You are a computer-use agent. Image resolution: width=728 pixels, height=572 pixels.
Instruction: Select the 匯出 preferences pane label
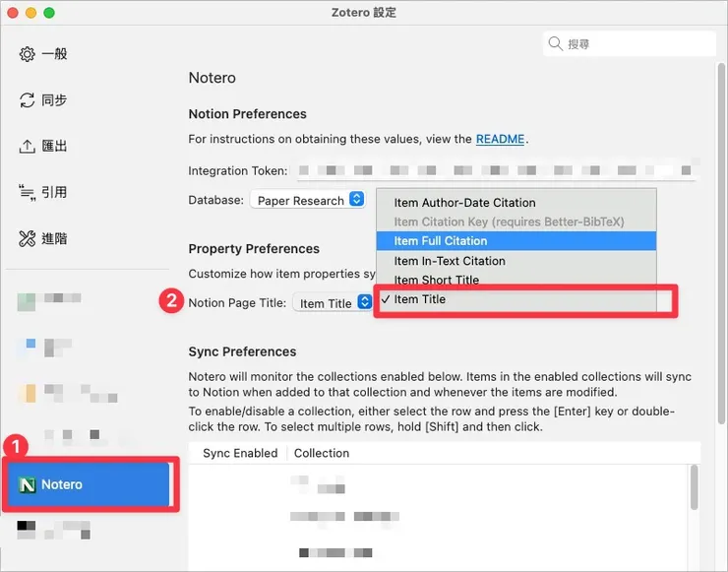54,146
